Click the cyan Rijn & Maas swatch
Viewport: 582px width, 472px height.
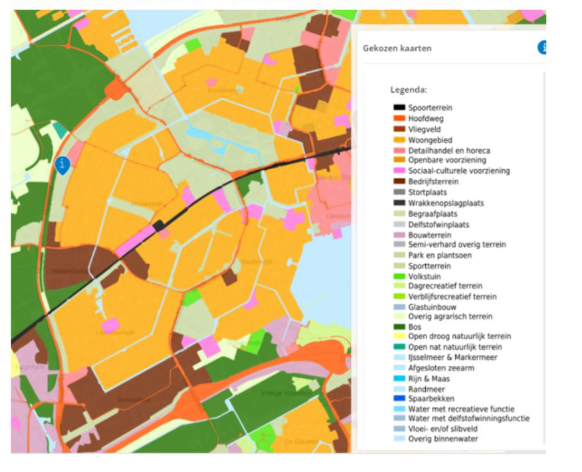tap(399, 379)
